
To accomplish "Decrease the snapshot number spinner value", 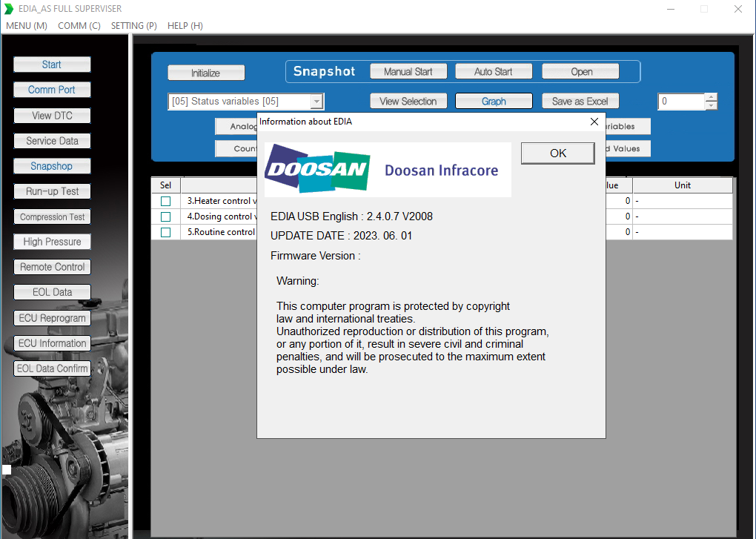I will [x=712, y=105].
